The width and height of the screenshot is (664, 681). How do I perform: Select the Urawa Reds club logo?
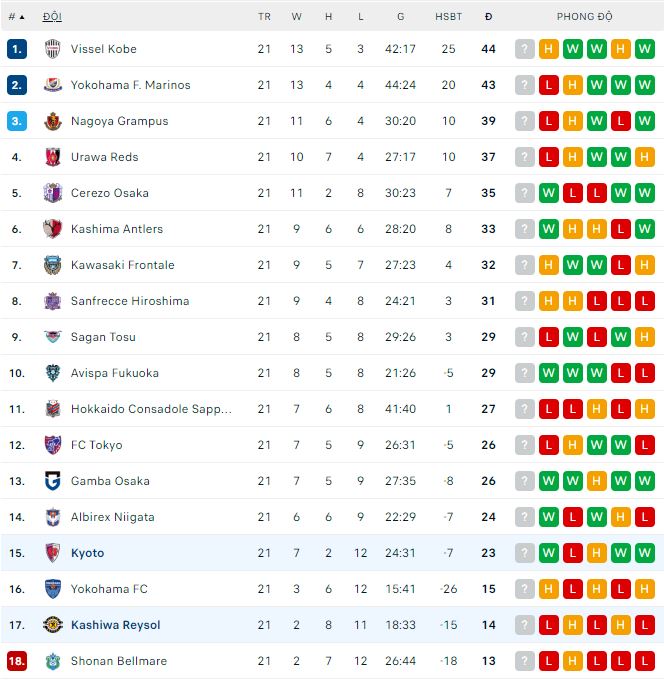53,157
